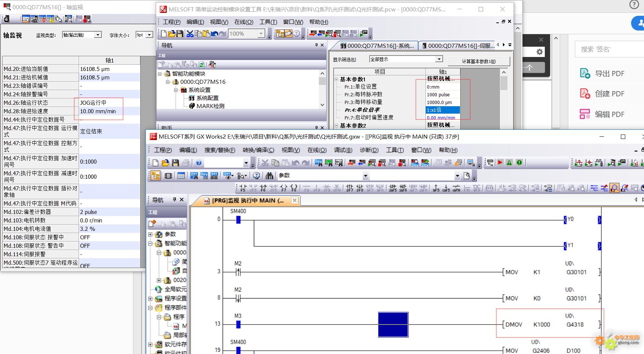
Task: Insert open contact with F5 ladder icon
Action: tap(243, 188)
